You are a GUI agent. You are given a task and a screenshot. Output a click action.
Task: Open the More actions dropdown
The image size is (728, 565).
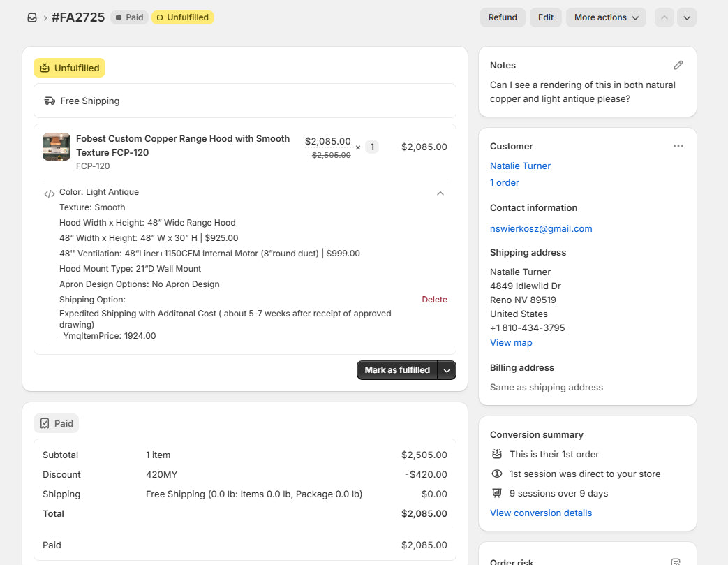[606, 17]
